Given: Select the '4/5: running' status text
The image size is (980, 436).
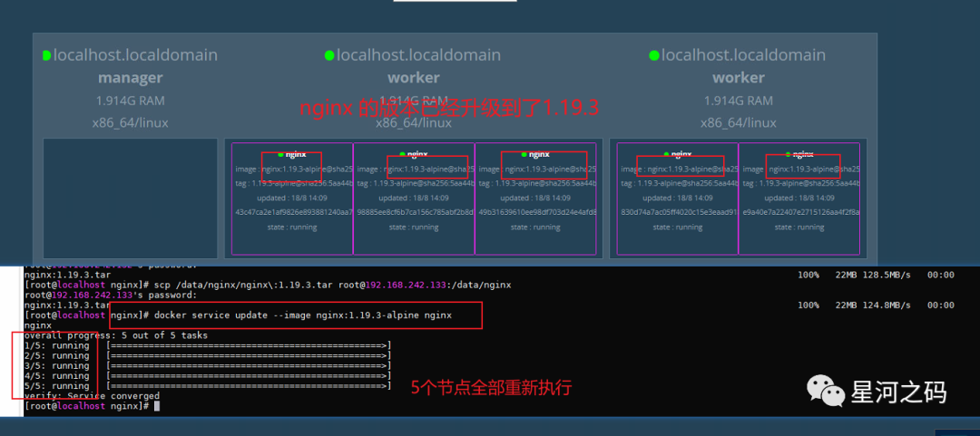Looking at the screenshot, I should (x=56, y=376).
